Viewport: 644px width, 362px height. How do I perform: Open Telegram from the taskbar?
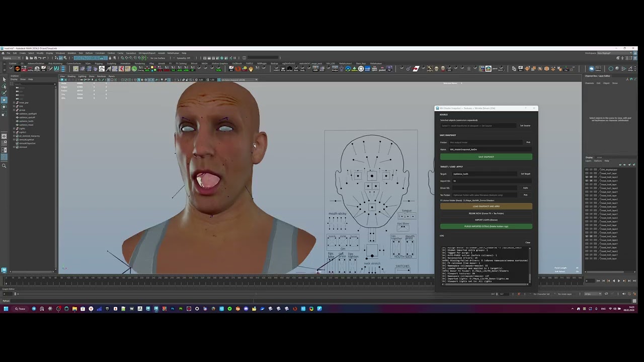pyautogui.click(x=34, y=309)
